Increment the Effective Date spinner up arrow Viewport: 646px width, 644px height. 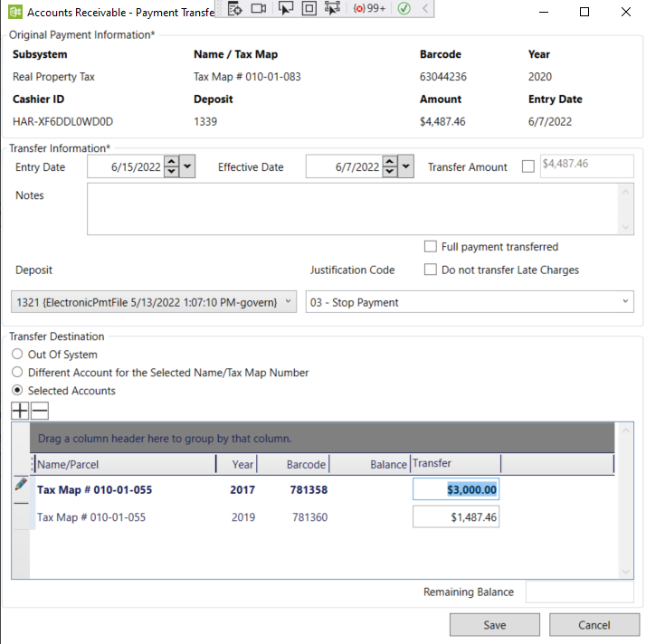tap(389, 162)
